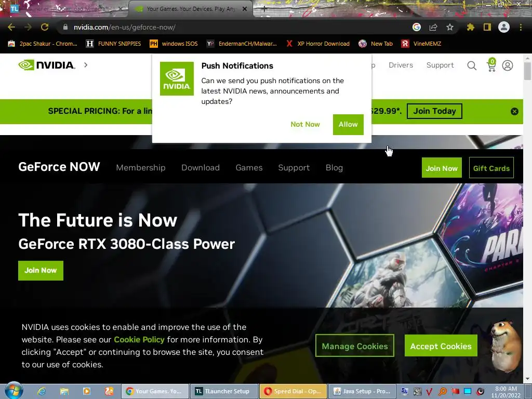Dismiss push notifications with Not Now
Image resolution: width=532 pixels, height=399 pixels.
click(x=305, y=124)
